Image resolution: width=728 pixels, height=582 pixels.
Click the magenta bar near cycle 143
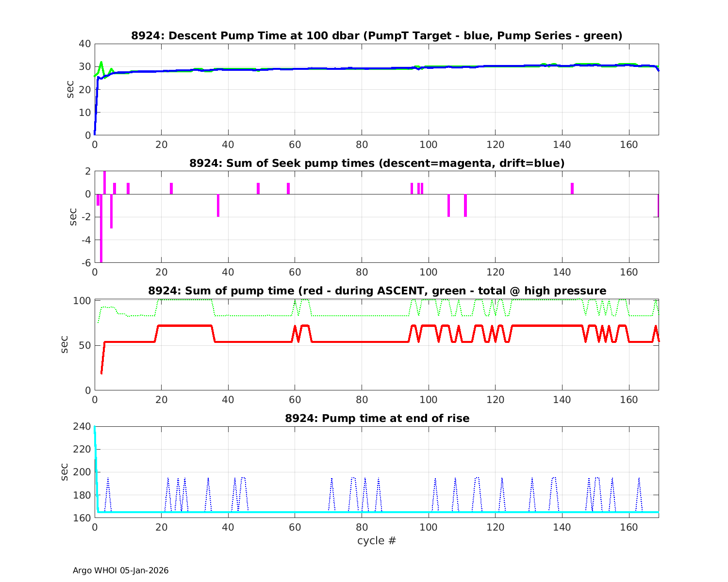(x=572, y=188)
